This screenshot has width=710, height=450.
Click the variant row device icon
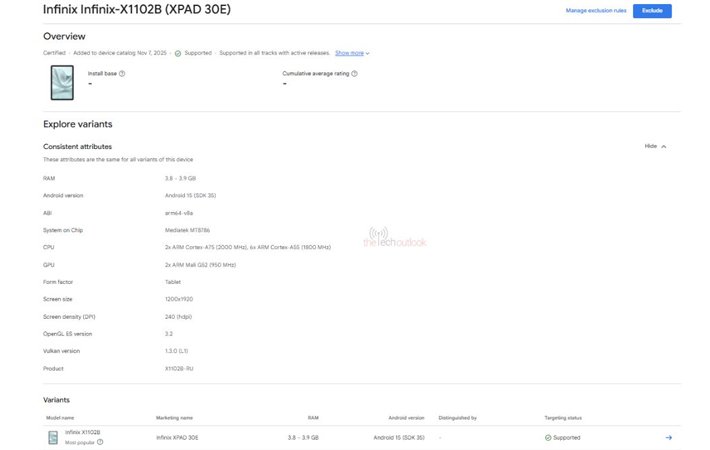click(53, 437)
